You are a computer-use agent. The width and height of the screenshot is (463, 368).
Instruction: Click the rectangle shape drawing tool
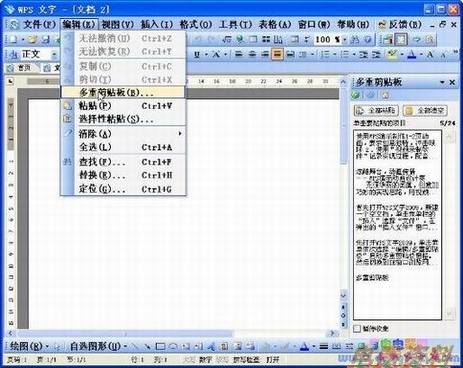[161, 347]
